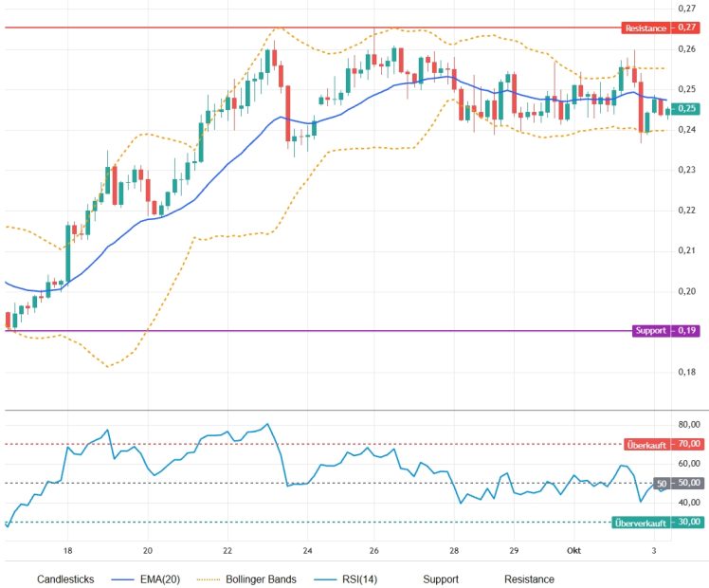Click the date label 29 on time axis
Viewport: 709px width, 588px height.
514,550
